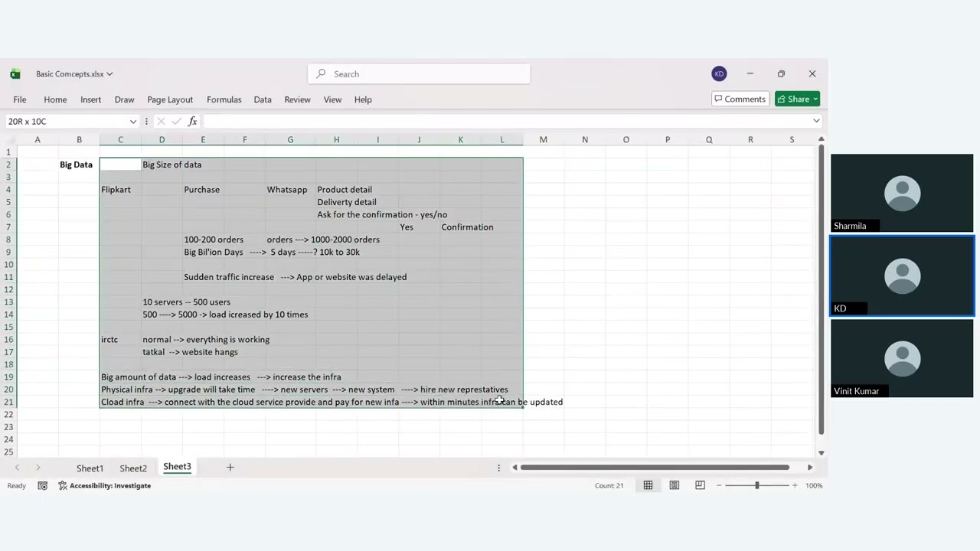Screen dimensions: 980x551
Task: Open the Comments pane button
Action: pos(740,99)
